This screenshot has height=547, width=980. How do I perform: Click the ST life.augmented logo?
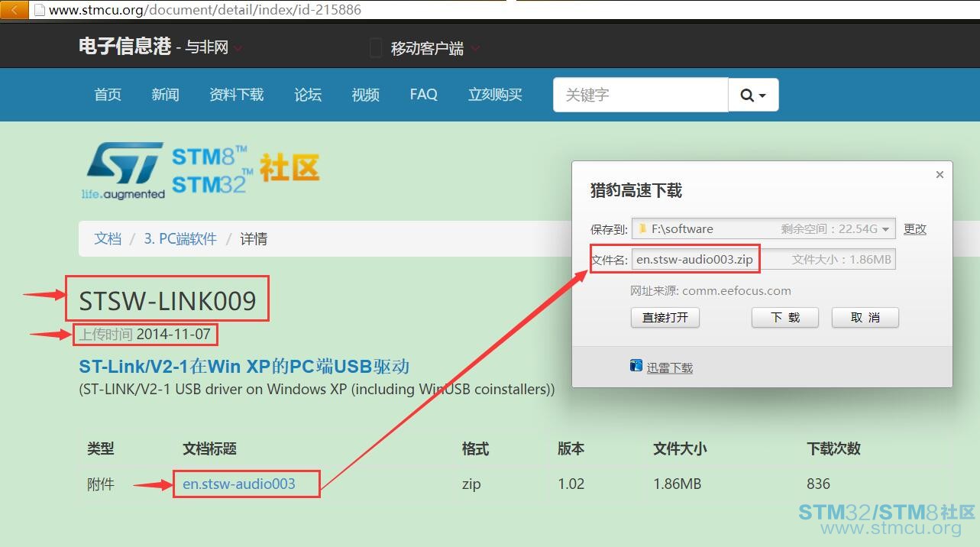pos(123,170)
